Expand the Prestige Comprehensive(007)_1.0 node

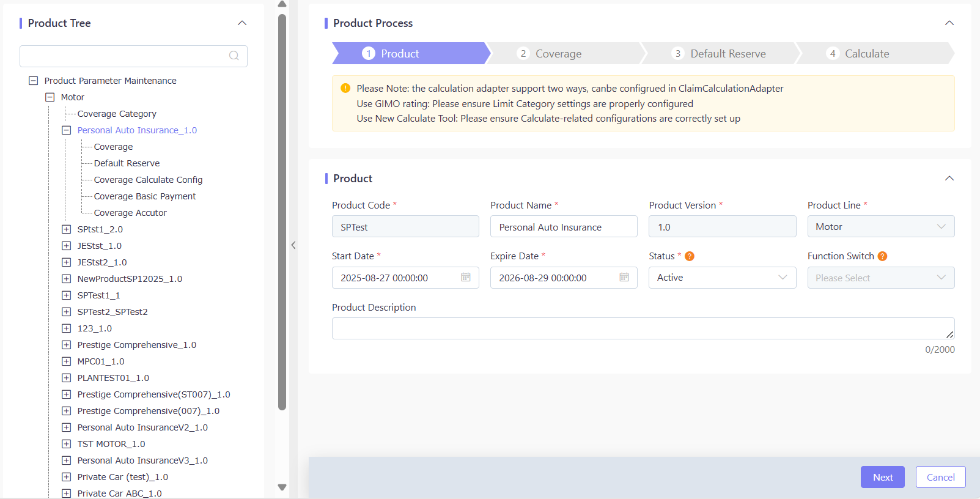(67, 411)
